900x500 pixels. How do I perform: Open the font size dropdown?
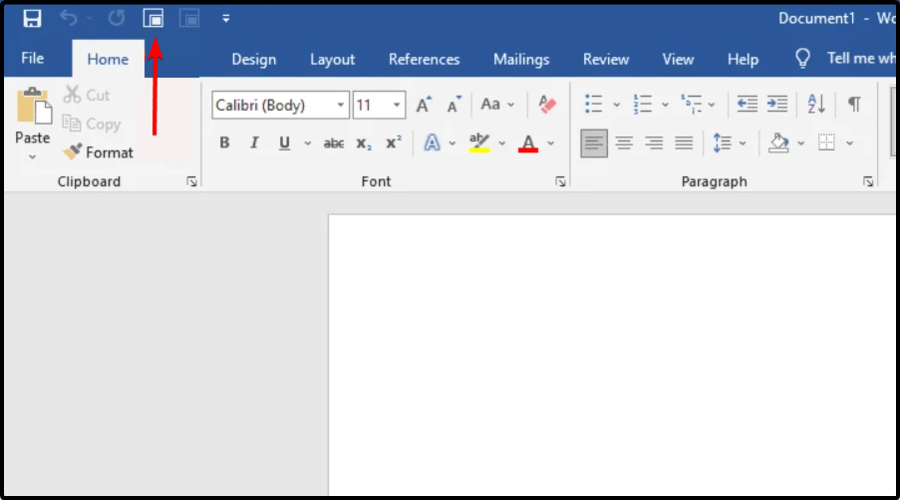[397, 105]
